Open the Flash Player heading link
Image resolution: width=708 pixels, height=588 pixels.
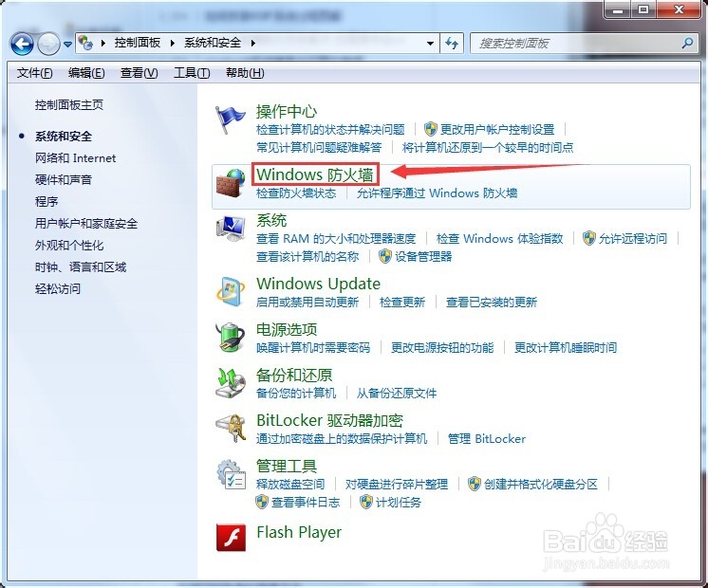pos(299,532)
